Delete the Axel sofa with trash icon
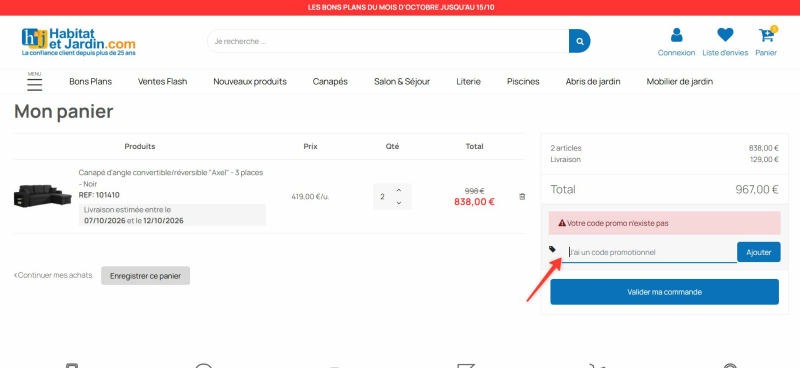Viewport: 800px width, 368px height. point(522,197)
